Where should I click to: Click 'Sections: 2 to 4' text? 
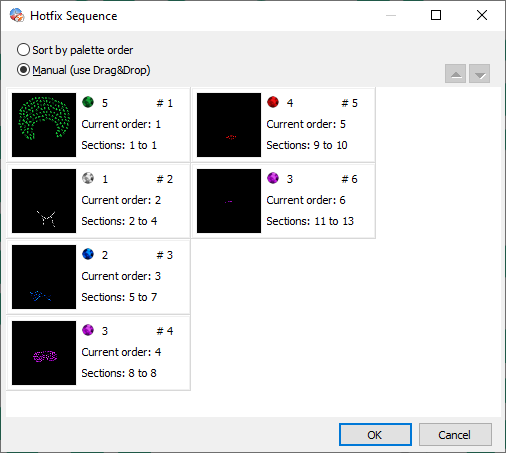point(119,221)
